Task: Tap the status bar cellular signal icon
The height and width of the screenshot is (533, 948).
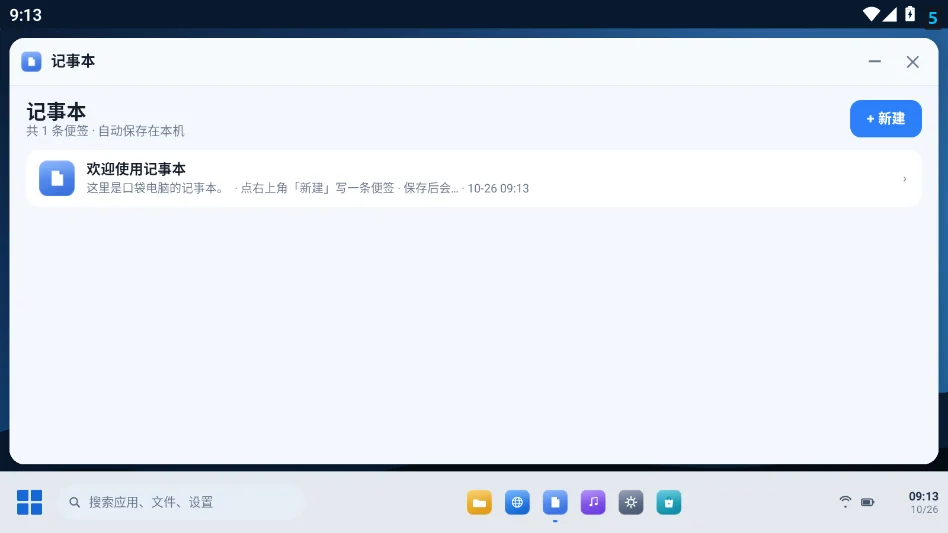Action: click(x=889, y=14)
